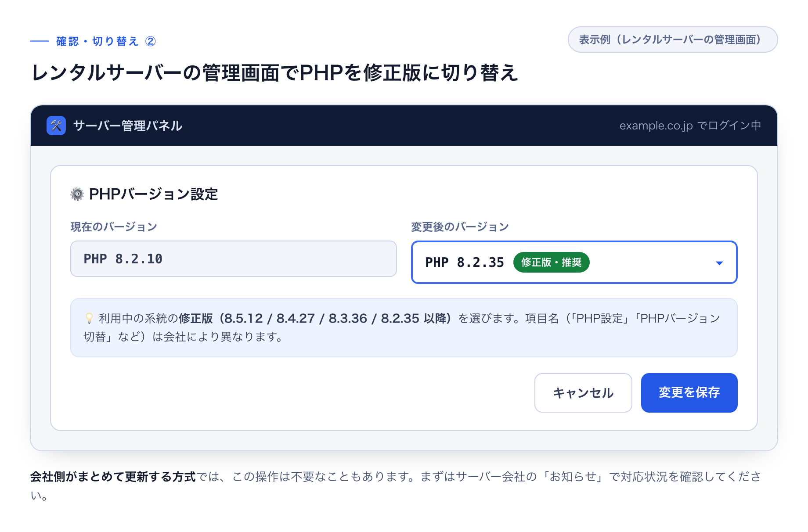The width and height of the screenshot is (808, 532).
Task: Click the キャンセル button
Action: (583, 393)
